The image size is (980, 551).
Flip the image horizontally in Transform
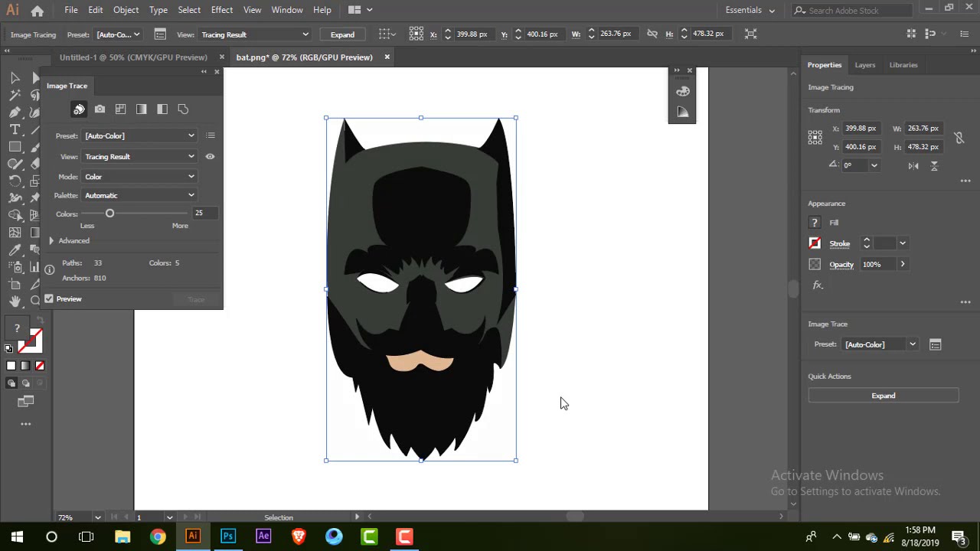[x=913, y=165]
